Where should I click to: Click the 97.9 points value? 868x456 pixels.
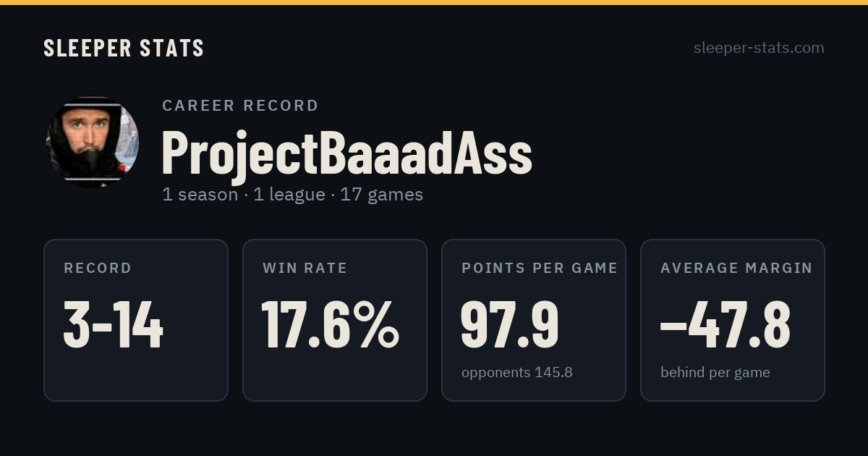coord(510,325)
